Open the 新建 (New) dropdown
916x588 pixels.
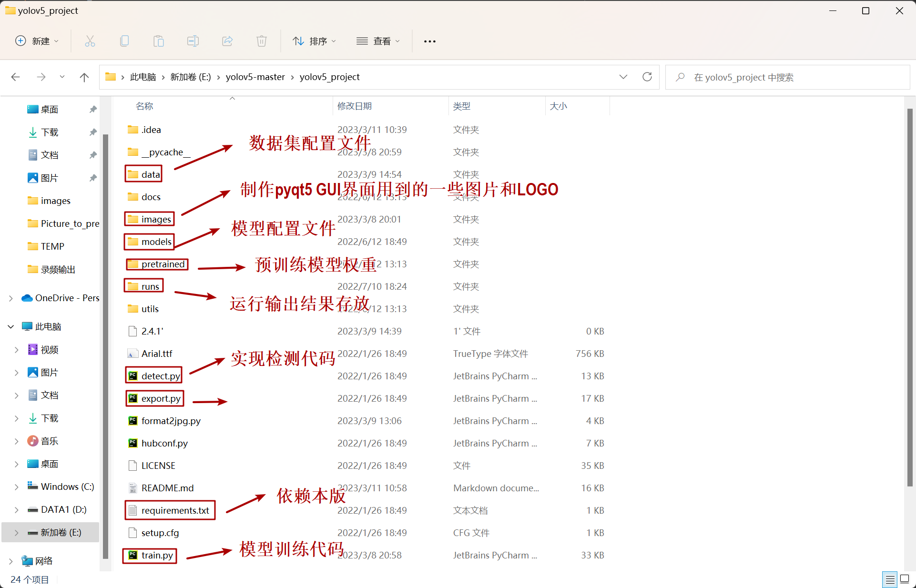click(x=37, y=41)
